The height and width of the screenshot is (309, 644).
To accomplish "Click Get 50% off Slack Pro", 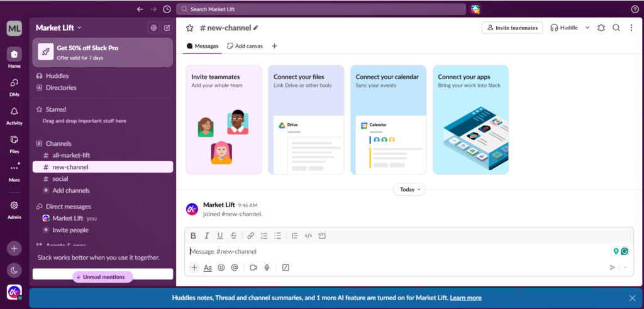I will pyautogui.click(x=103, y=53).
